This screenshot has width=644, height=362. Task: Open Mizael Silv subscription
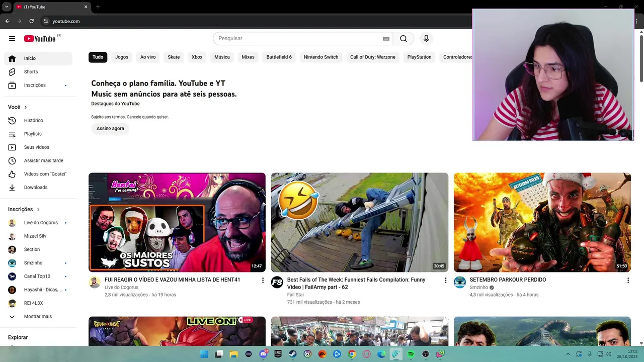(38, 236)
